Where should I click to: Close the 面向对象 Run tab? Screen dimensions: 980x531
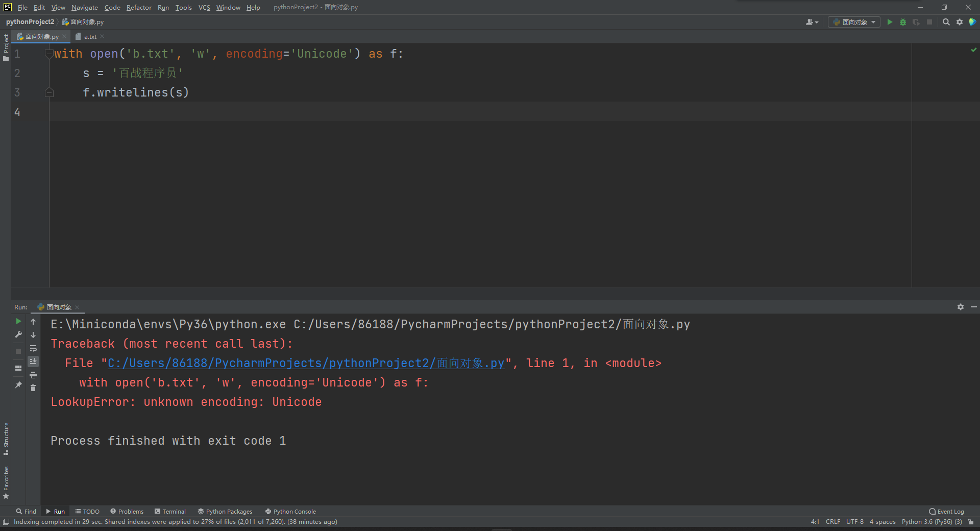pyautogui.click(x=77, y=307)
